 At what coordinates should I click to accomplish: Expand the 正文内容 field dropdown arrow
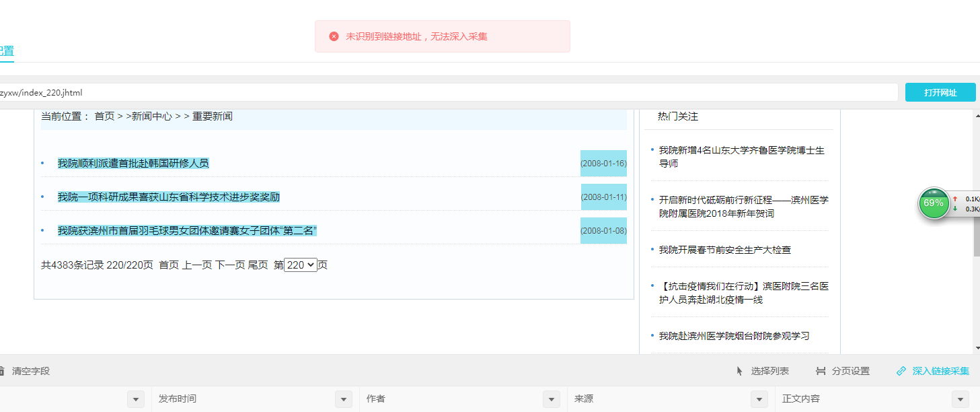tap(960, 399)
